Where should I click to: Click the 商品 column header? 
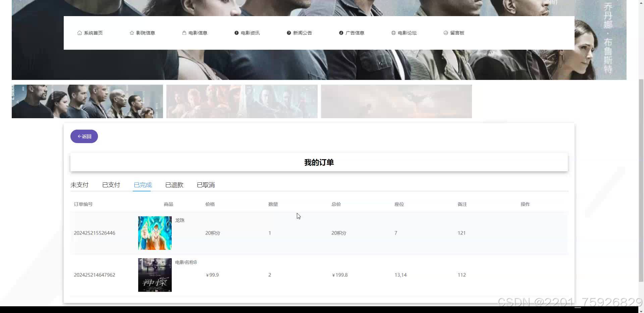(x=168, y=204)
